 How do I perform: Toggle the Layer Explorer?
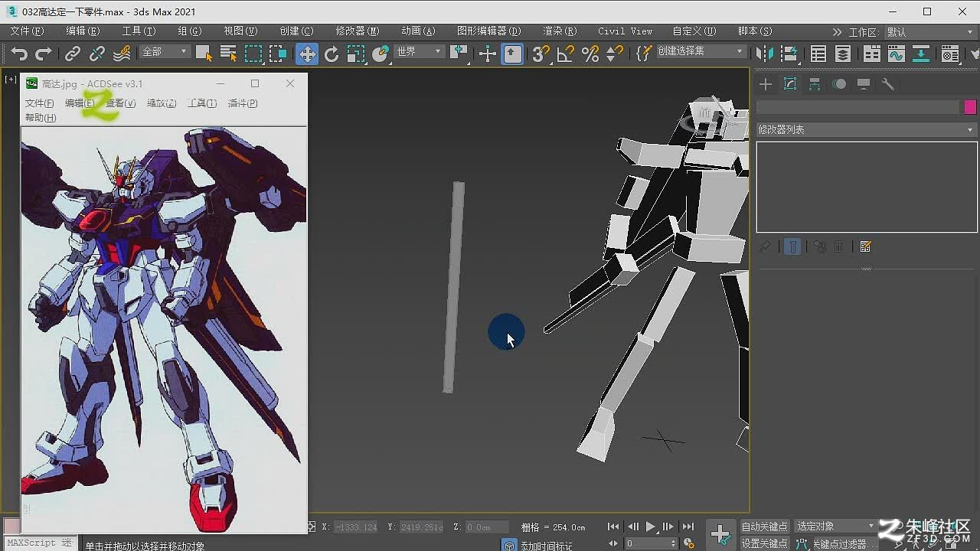pyautogui.click(x=843, y=54)
